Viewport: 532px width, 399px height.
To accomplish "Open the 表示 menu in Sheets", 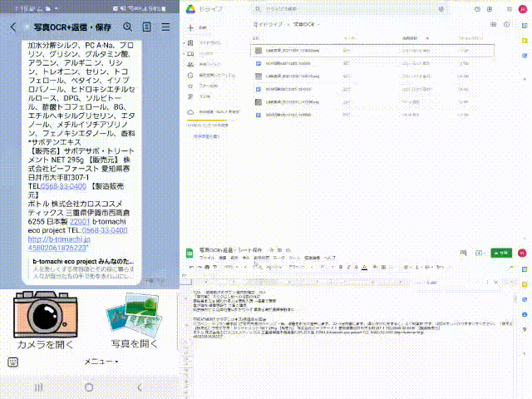I will click(234, 258).
